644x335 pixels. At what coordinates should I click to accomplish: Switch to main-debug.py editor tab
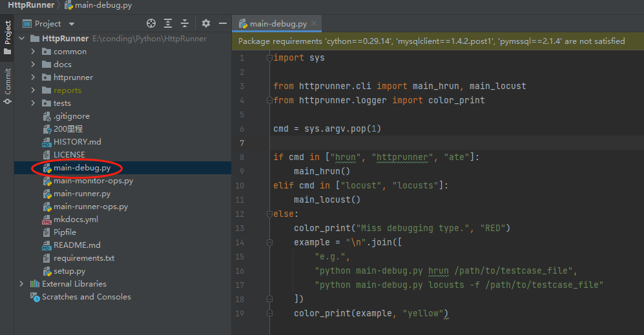(x=278, y=24)
